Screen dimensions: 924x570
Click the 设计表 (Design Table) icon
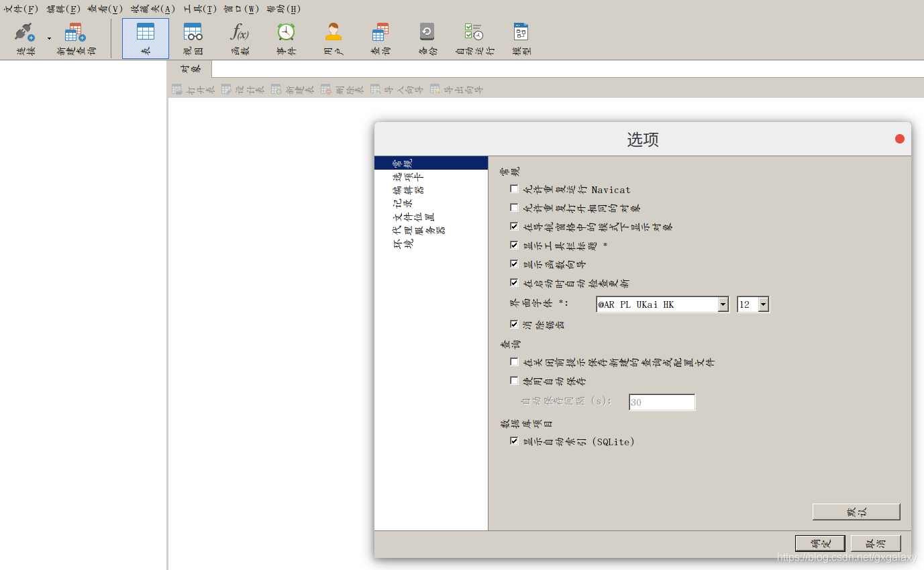click(x=226, y=89)
